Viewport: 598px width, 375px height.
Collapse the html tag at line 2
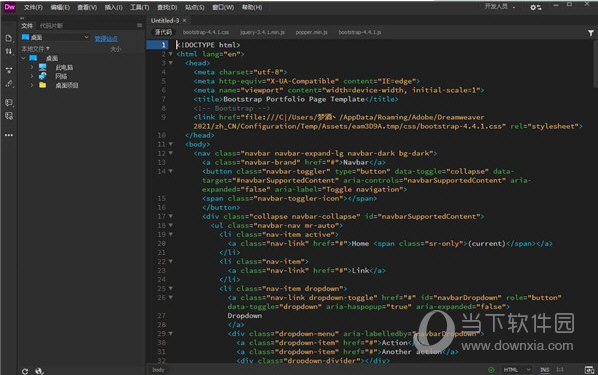[170, 54]
